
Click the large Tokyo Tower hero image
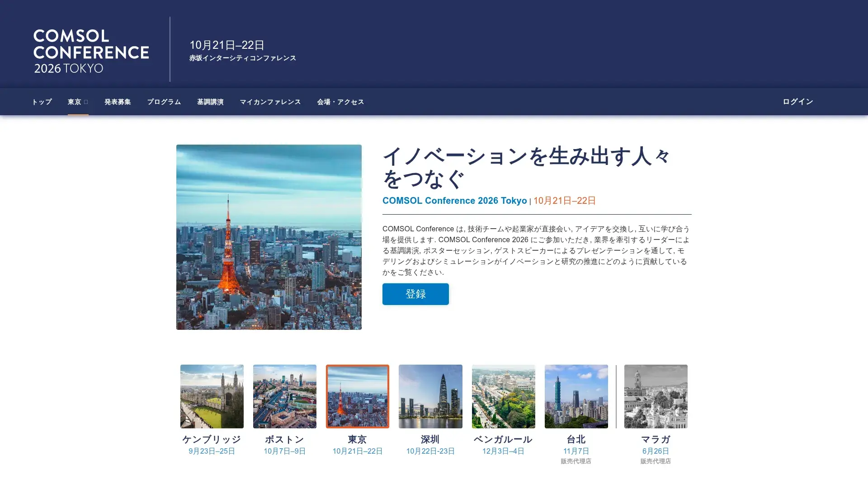click(x=269, y=237)
